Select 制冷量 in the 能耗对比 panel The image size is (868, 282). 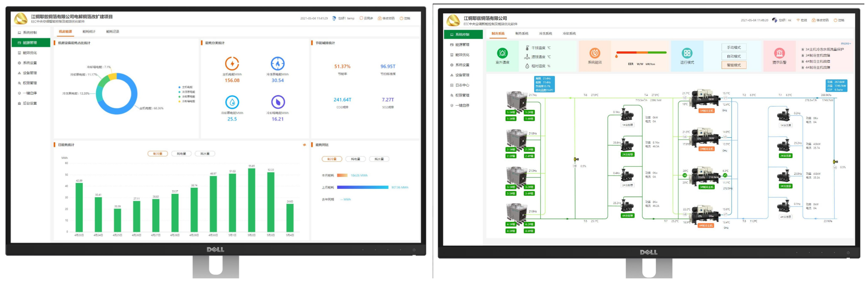click(x=332, y=159)
